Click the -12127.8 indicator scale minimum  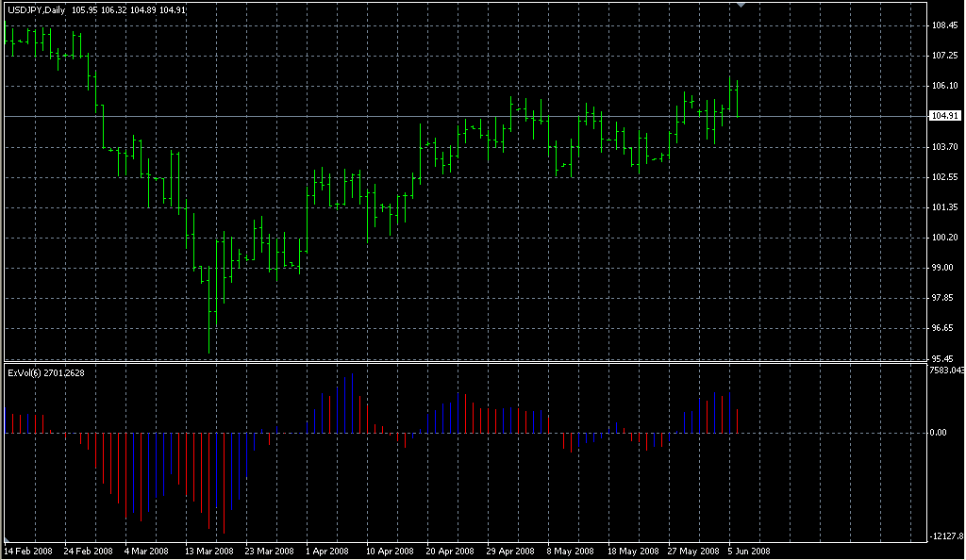tap(947, 536)
